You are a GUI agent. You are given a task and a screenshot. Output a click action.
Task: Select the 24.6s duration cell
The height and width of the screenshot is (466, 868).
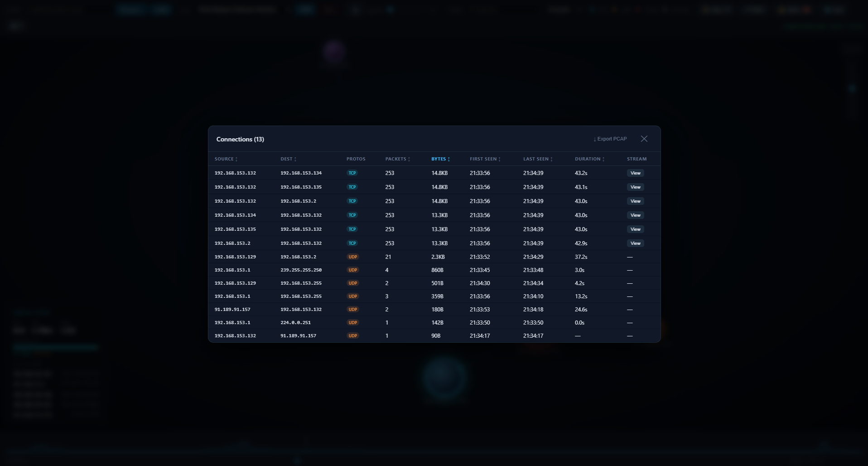pyautogui.click(x=581, y=310)
